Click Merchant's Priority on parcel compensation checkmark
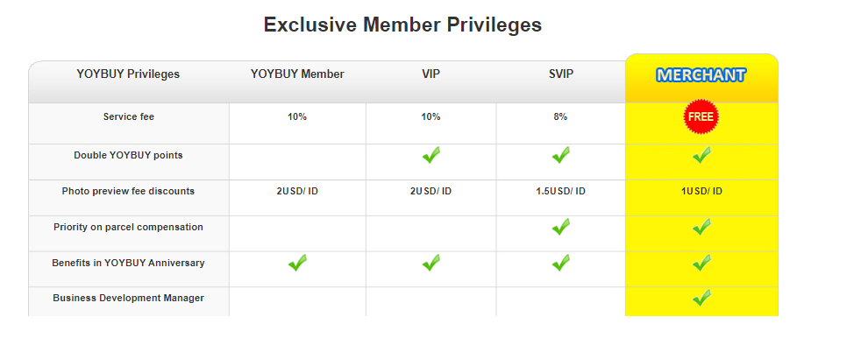Viewport: 868px width, 338px height. [701, 227]
